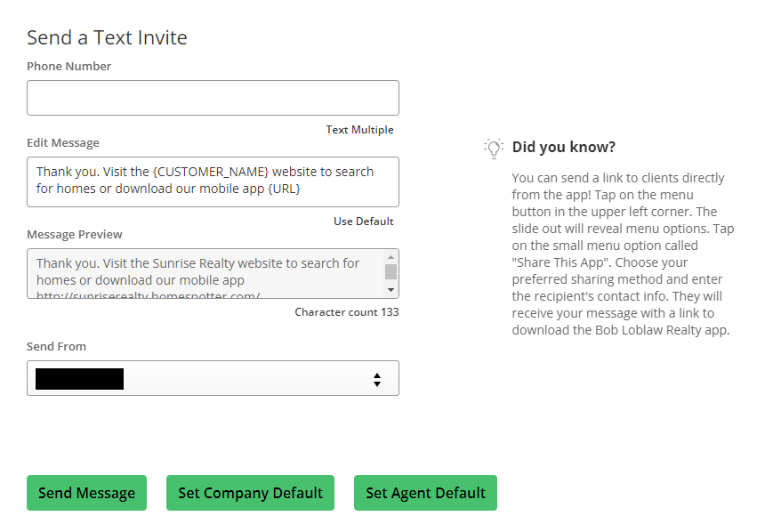Click the Phone Number field label
Image resolution: width=757 pixels, height=532 pixels.
(x=69, y=67)
